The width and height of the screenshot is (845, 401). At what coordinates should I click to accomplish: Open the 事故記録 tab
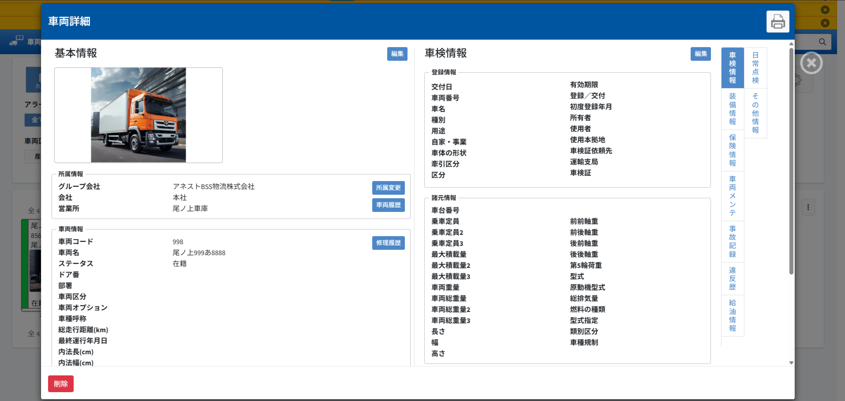732,242
